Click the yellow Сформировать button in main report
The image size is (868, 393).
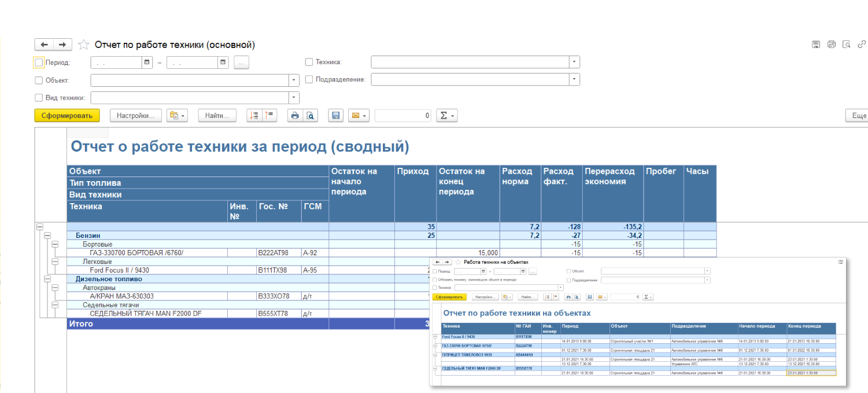click(x=67, y=116)
